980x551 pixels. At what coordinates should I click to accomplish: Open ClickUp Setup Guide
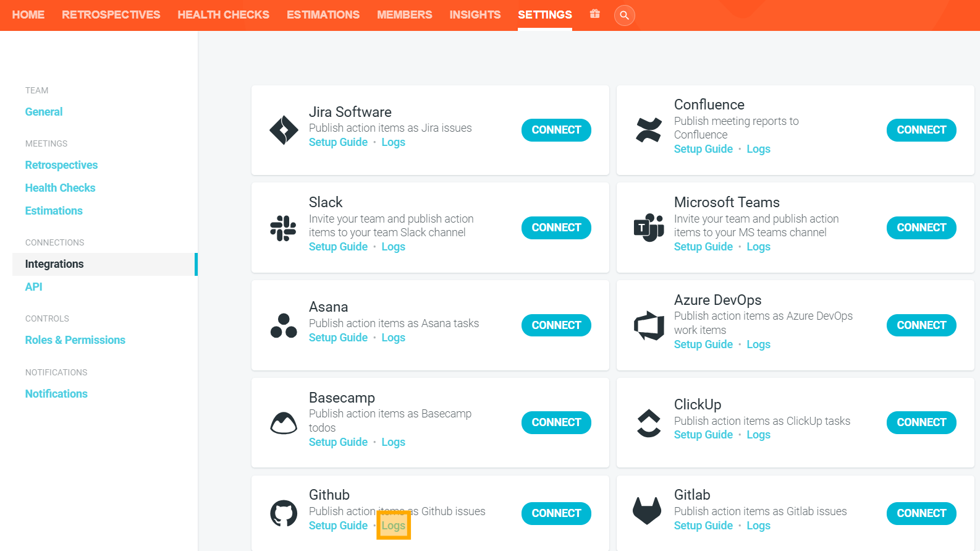703,435
